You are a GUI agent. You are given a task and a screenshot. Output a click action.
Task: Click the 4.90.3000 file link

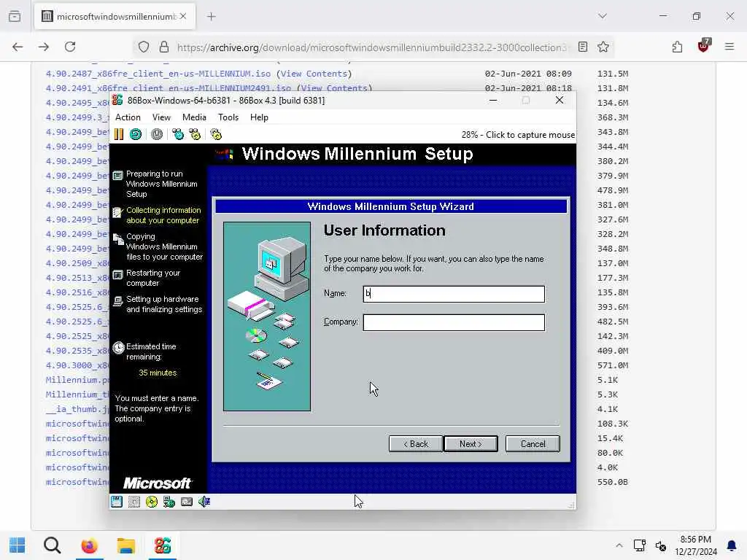click(x=77, y=365)
